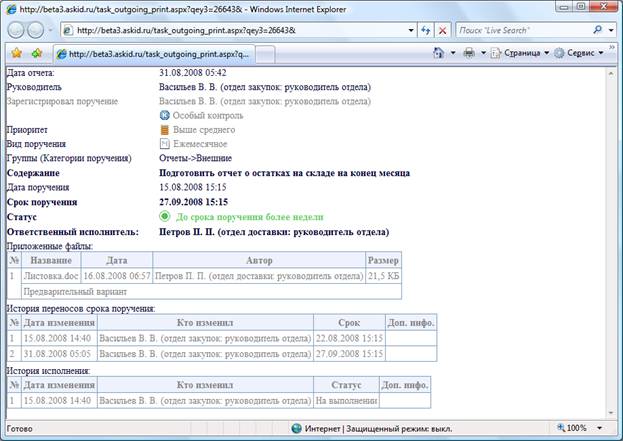Click the browser Forward arrow button
623x441 pixels.
35,30
